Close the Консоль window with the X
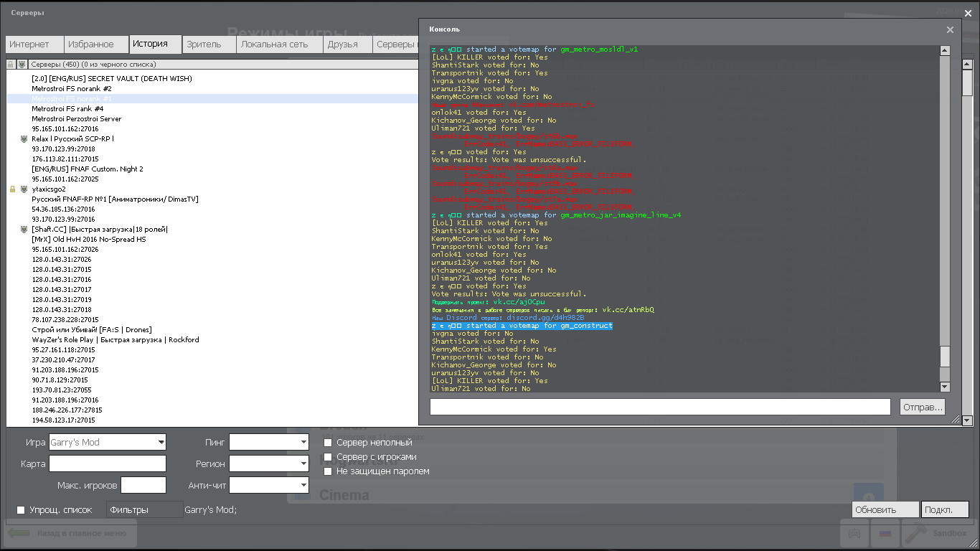This screenshot has width=980, height=551. [950, 29]
